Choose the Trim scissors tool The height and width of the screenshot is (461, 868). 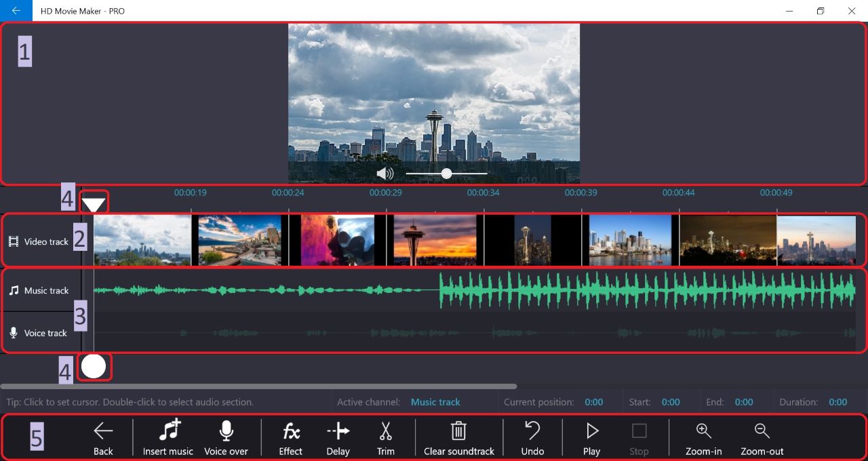[x=385, y=431]
